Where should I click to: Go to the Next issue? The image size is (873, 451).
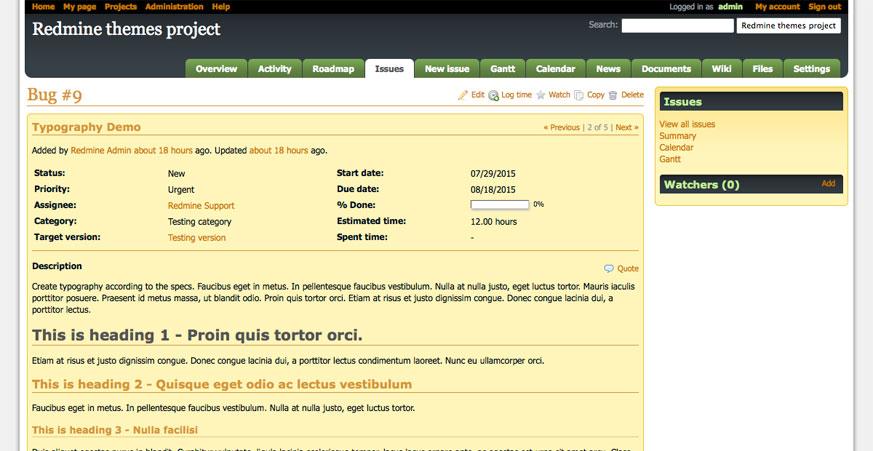(x=627, y=128)
